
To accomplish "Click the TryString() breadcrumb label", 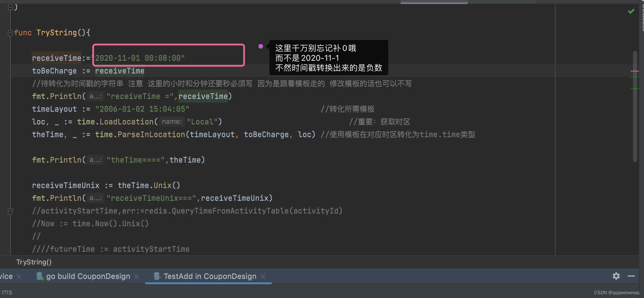I will [x=34, y=262].
